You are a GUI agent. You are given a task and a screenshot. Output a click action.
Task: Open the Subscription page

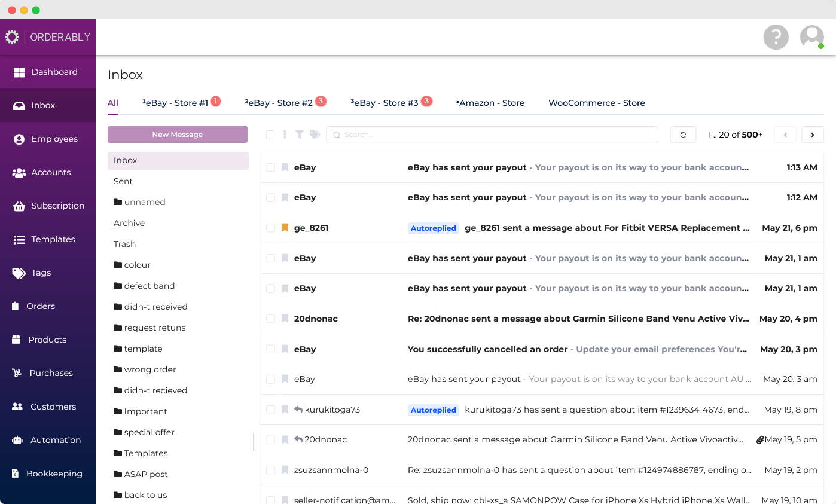pyautogui.click(x=48, y=206)
